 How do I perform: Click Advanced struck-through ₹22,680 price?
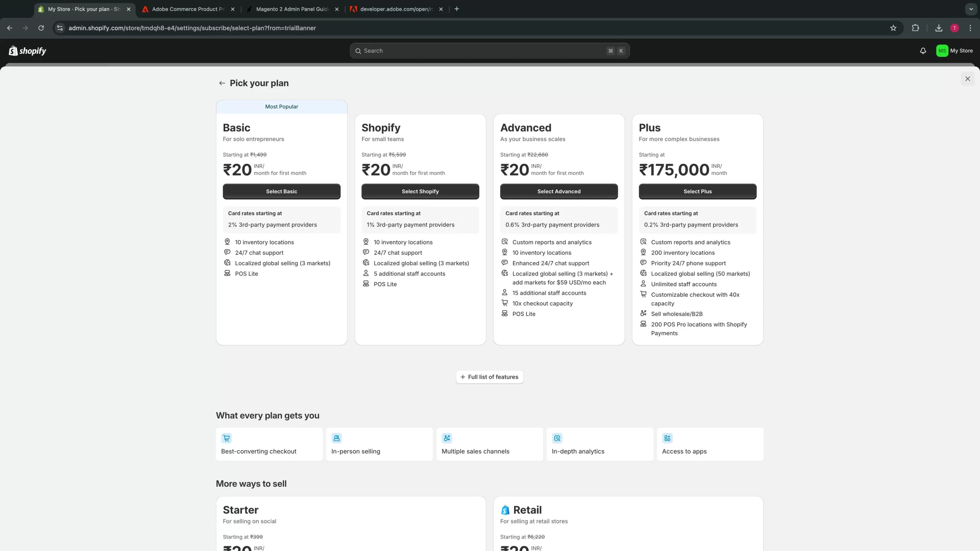(x=537, y=155)
